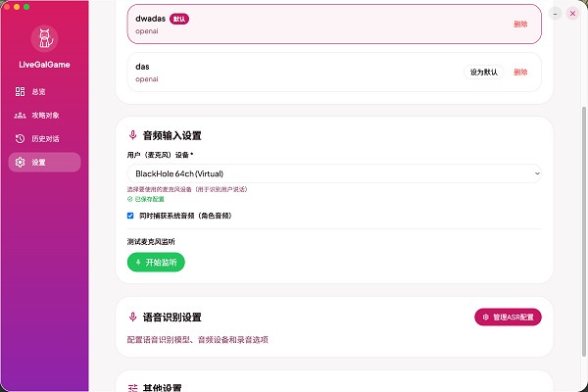Screen dimensions: 588x392
Task: Uncheck 同时捕获系统音频 checkbox
Action: pos(130,216)
